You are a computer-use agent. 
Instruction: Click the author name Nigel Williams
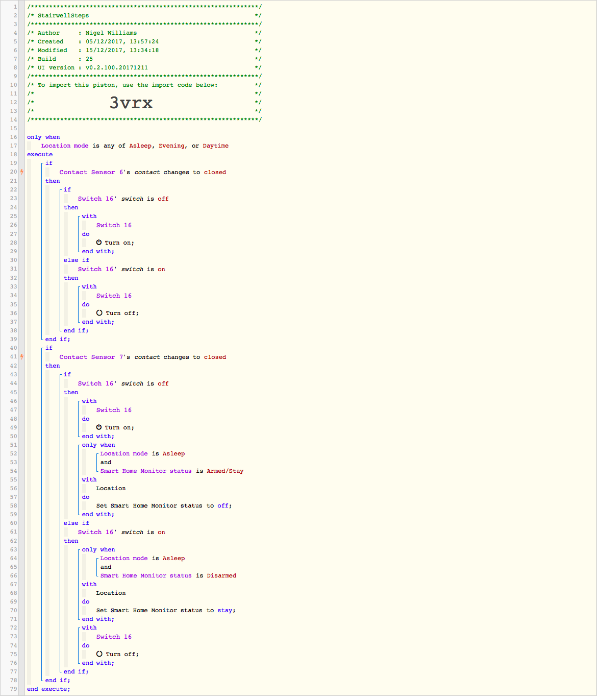111,33
